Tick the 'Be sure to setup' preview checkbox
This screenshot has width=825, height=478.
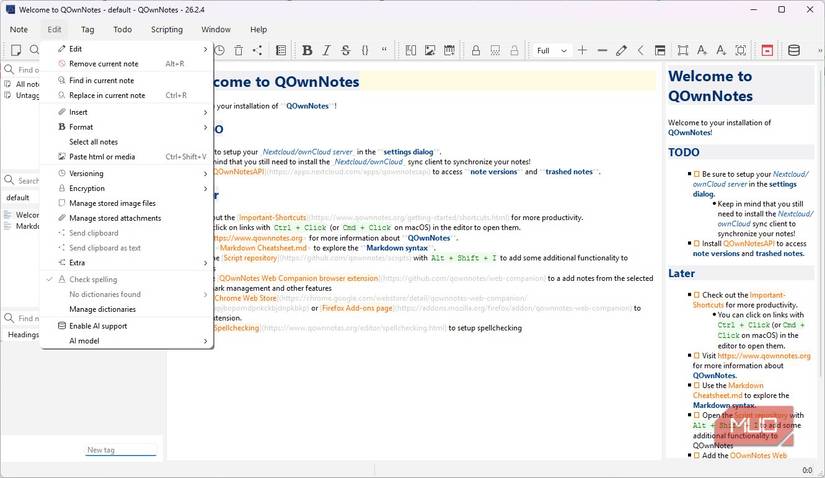(697, 174)
